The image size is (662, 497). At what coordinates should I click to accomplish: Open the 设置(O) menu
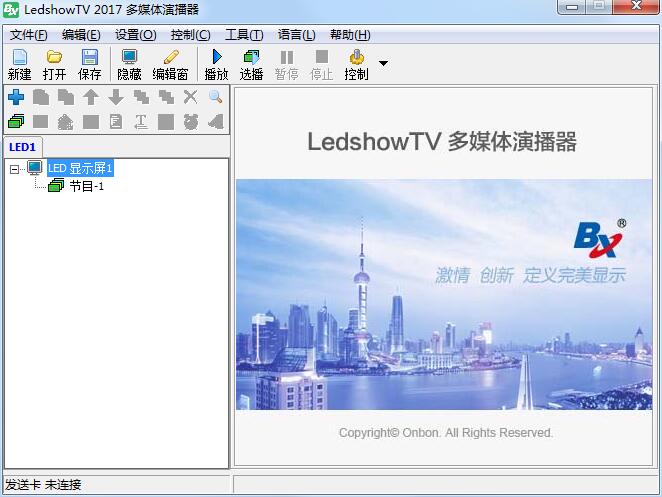click(x=136, y=35)
